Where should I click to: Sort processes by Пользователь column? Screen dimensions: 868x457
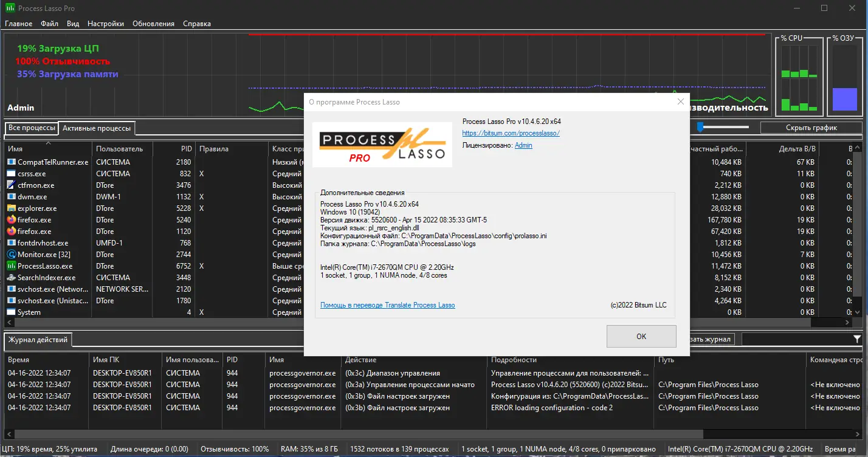click(122, 149)
